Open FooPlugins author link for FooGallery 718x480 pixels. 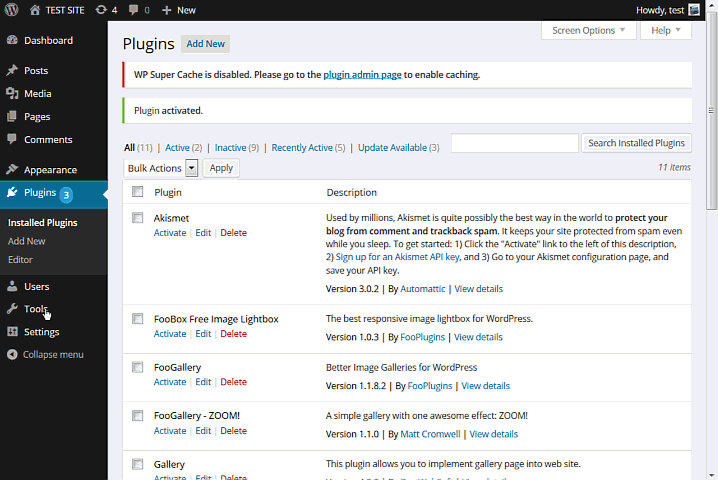430,386
